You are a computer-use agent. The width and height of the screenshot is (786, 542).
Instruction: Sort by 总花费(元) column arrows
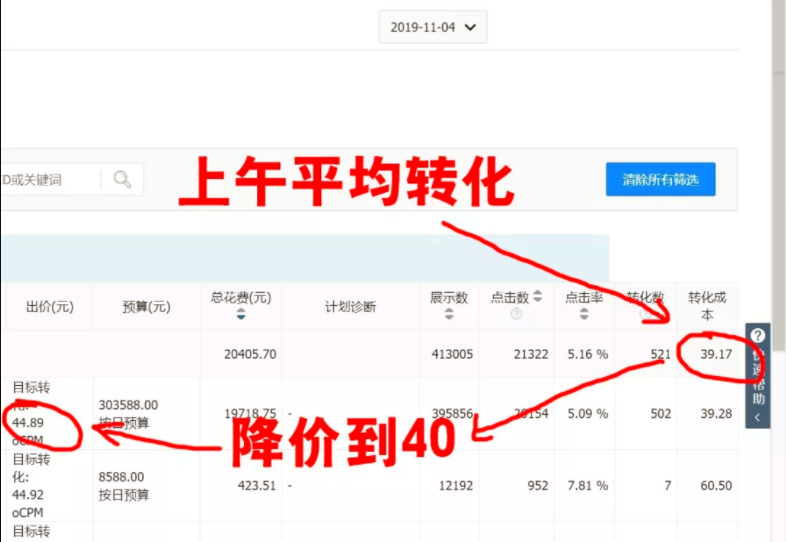[241, 314]
